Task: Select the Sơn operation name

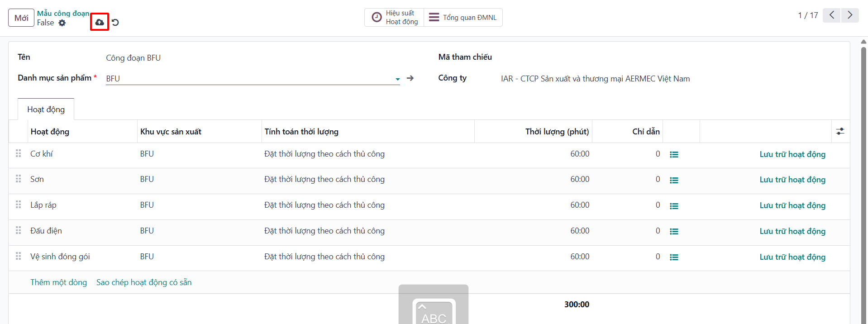Action: point(37,179)
